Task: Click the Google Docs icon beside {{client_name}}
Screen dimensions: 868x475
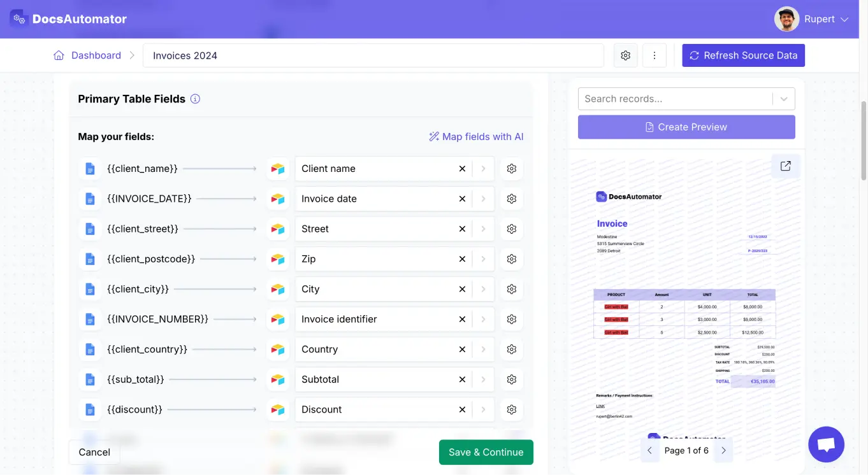Action: point(90,168)
